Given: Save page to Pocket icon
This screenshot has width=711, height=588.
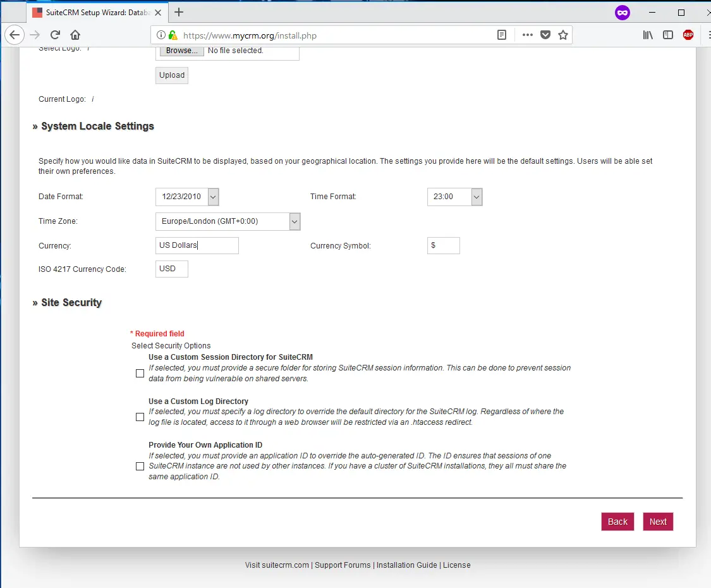Looking at the screenshot, I should click(545, 35).
